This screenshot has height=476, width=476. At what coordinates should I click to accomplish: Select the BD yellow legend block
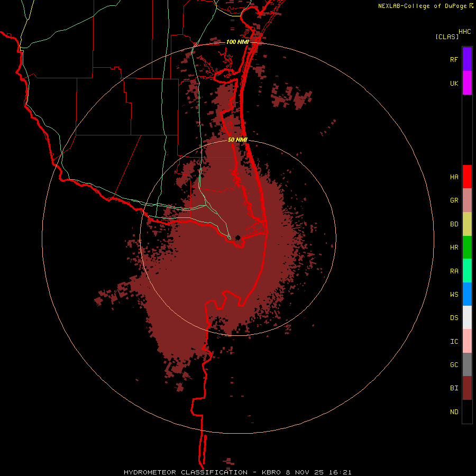pyautogui.click(x=467, y=224)
